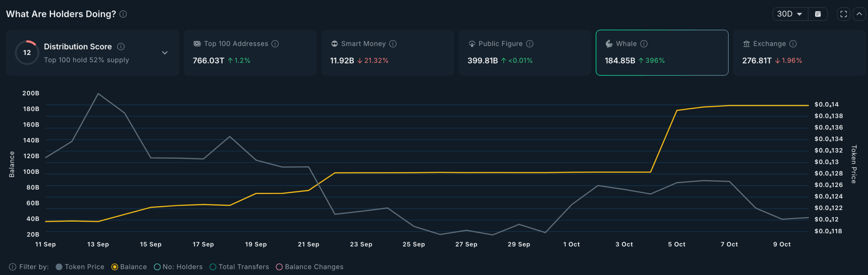Click Smart Money info icon

point(393,44)
